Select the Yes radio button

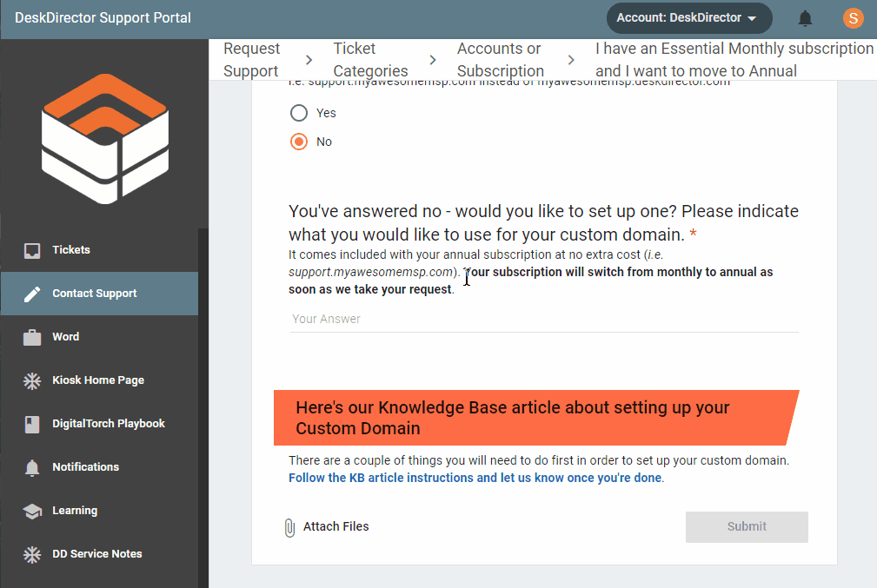[299, 113]
